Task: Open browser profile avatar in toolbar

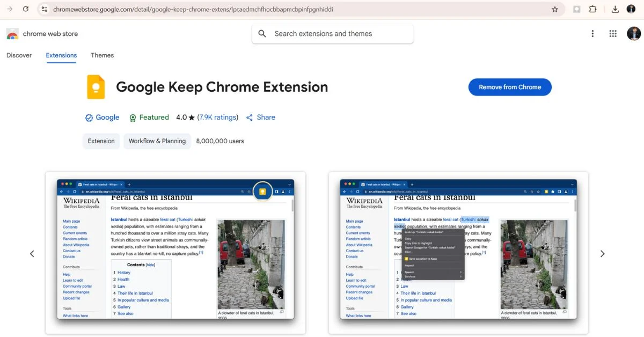Action: (631, 9)
